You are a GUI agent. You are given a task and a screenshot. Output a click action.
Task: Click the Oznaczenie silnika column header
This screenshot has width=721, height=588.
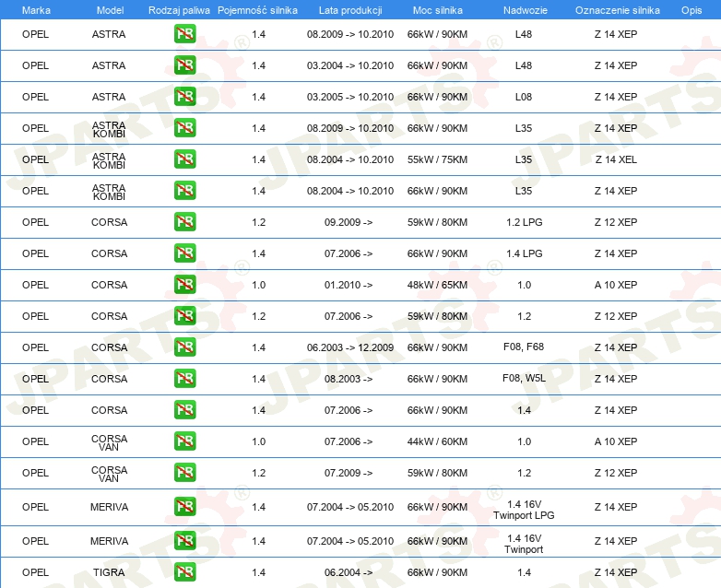click(x=617, y=10)
